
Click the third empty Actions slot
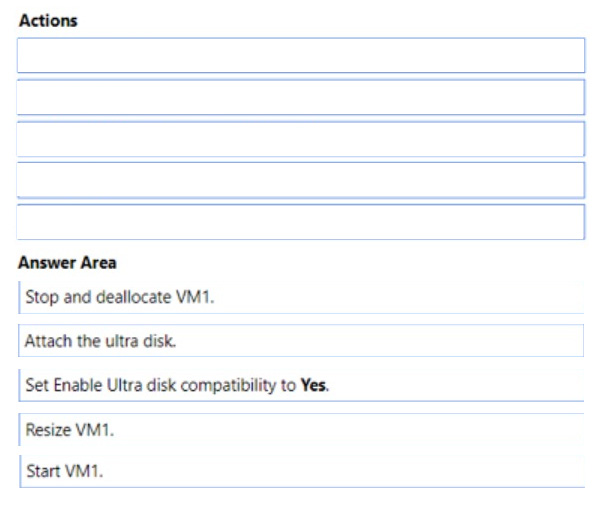point(300,139)
